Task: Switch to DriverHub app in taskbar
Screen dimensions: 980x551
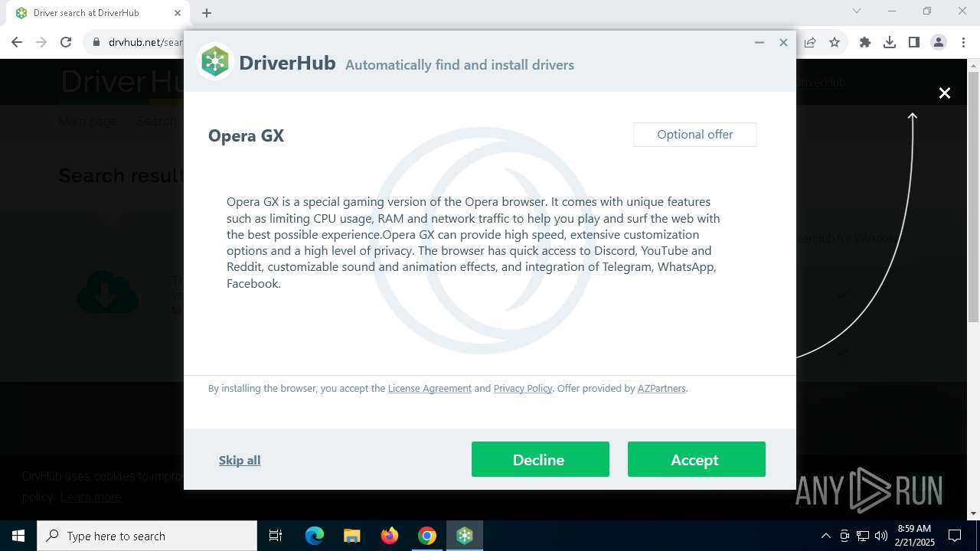Action: [465, 536]
